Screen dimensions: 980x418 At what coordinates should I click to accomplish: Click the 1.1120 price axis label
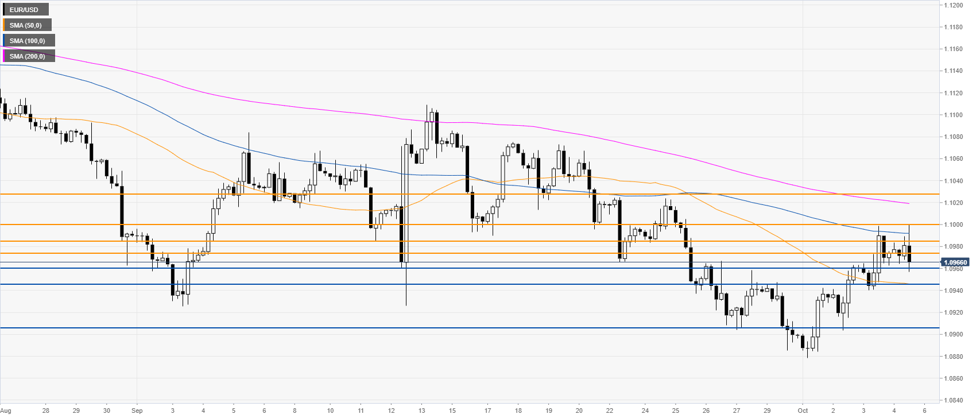(954, 93)
